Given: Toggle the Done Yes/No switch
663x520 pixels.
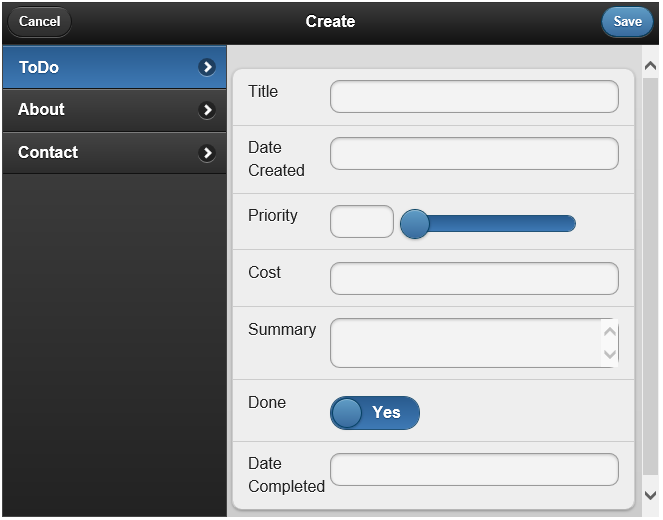Looking at the screenshot, I should 375,412.
